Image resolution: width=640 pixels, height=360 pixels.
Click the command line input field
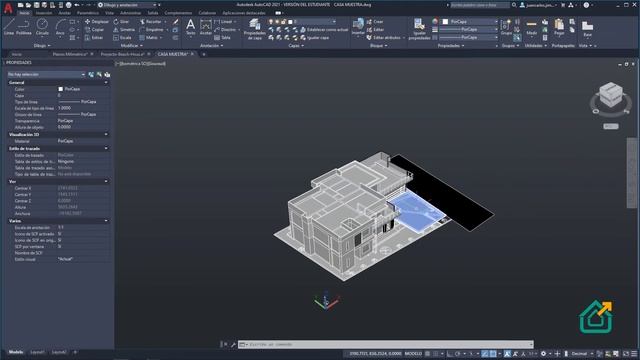click(386, 344)
